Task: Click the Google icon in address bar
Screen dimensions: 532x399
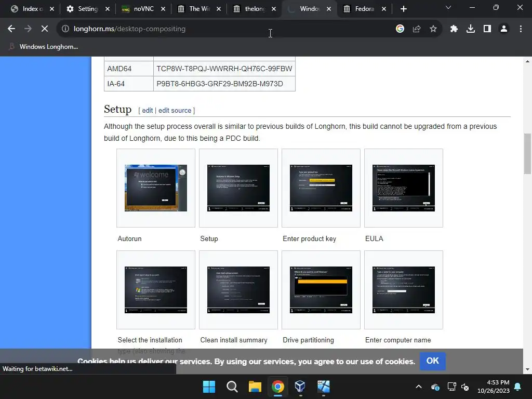Action: 400,29
